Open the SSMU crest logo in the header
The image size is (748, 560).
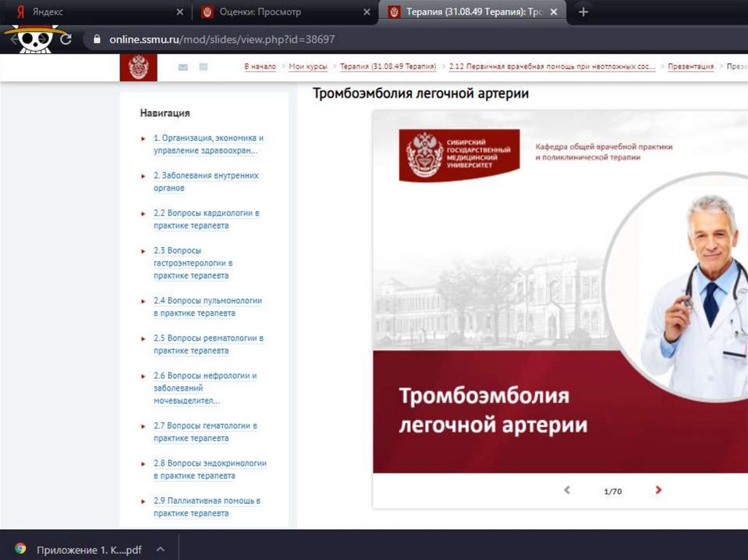(x=138, y=67)
